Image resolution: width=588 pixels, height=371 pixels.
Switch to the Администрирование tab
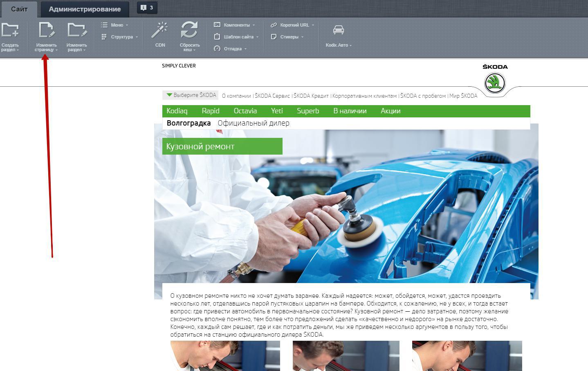tap(85, 9)
